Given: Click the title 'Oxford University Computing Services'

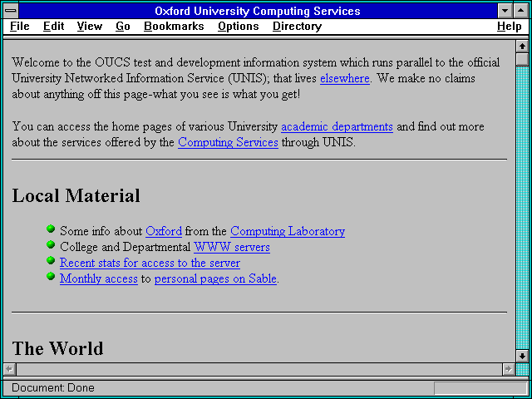Looking at the screenshot, I should [x=258, y=11].
